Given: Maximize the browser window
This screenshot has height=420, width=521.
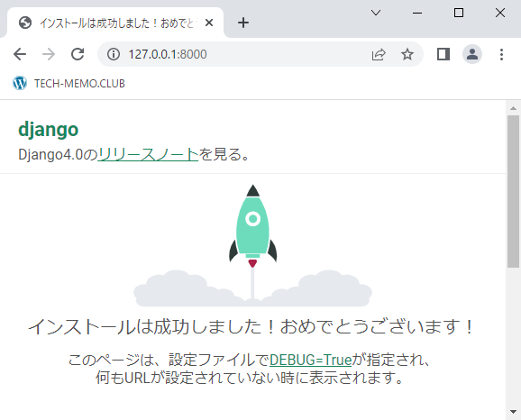Looking at the screenshot, I should [459, 13].
